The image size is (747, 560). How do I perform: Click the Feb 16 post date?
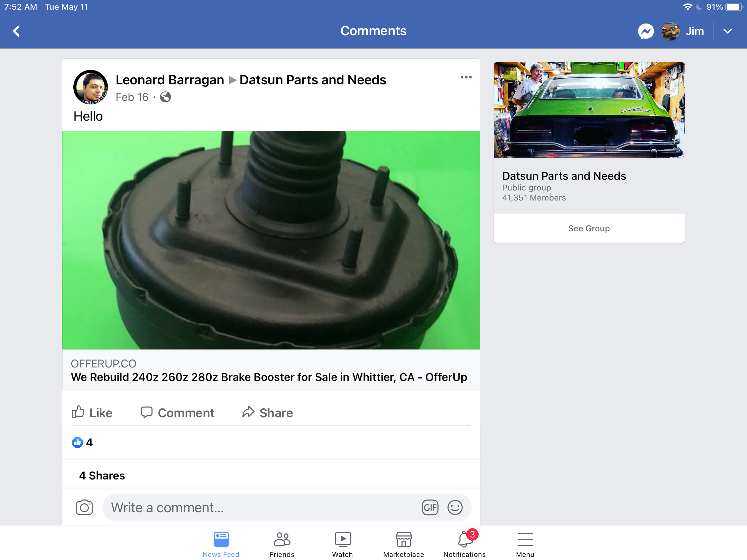pyautogui.click(x=132, y=97)
